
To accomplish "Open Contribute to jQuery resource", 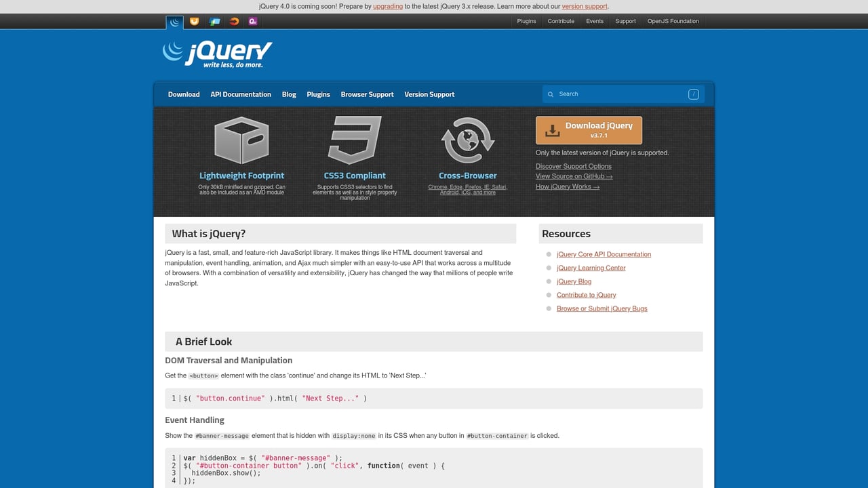I will coord(586,295).
